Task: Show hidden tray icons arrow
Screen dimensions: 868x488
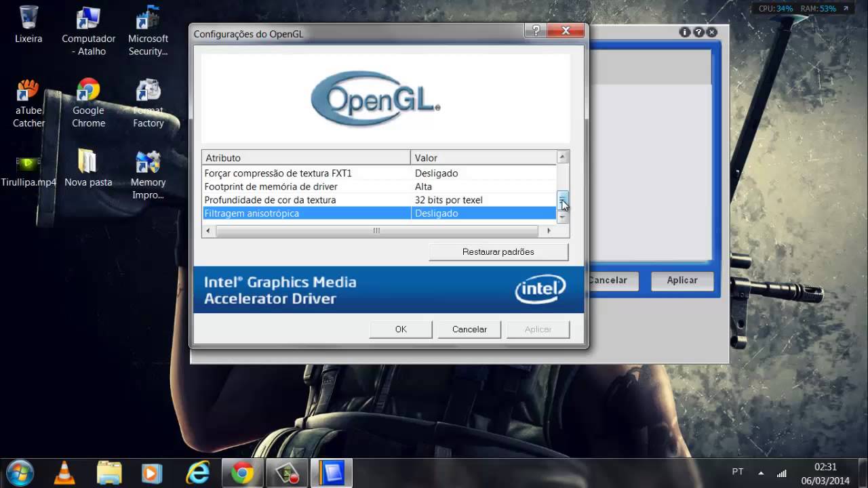Action: point(761,472)
